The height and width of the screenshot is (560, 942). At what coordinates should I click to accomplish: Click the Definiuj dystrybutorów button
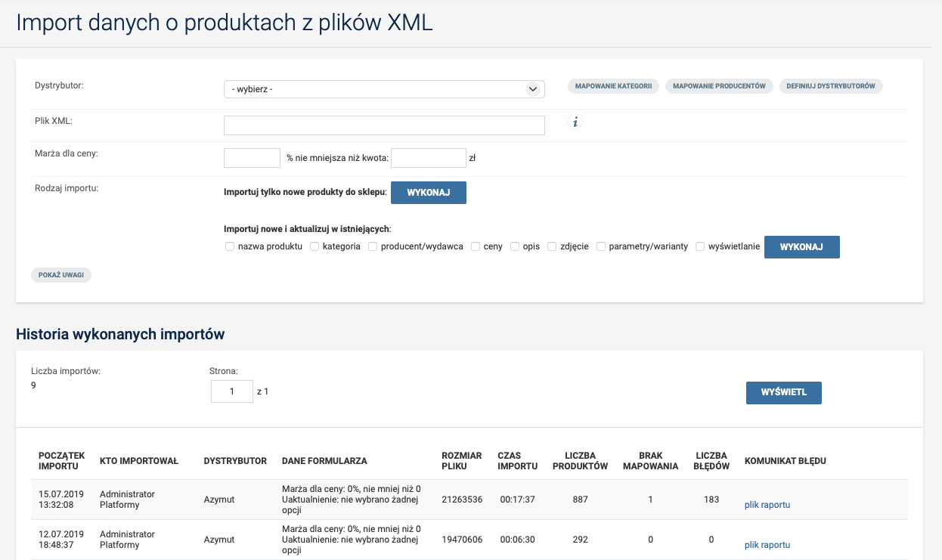[830, 86]
